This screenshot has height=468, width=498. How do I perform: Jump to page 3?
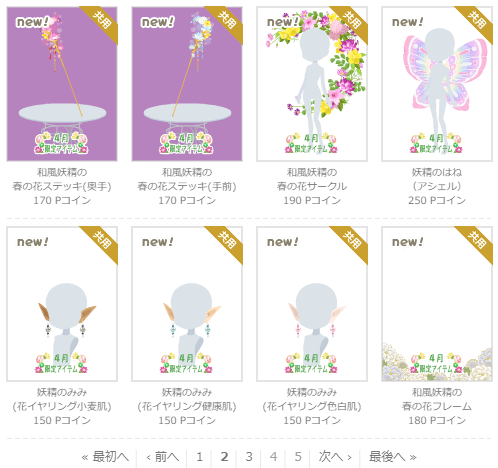click(x=249, y=457)
